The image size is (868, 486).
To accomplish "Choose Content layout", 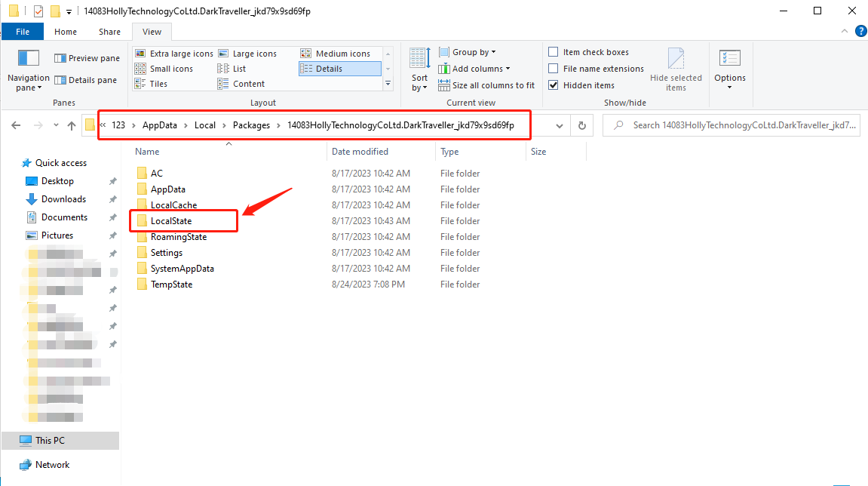I will (241, 84).
